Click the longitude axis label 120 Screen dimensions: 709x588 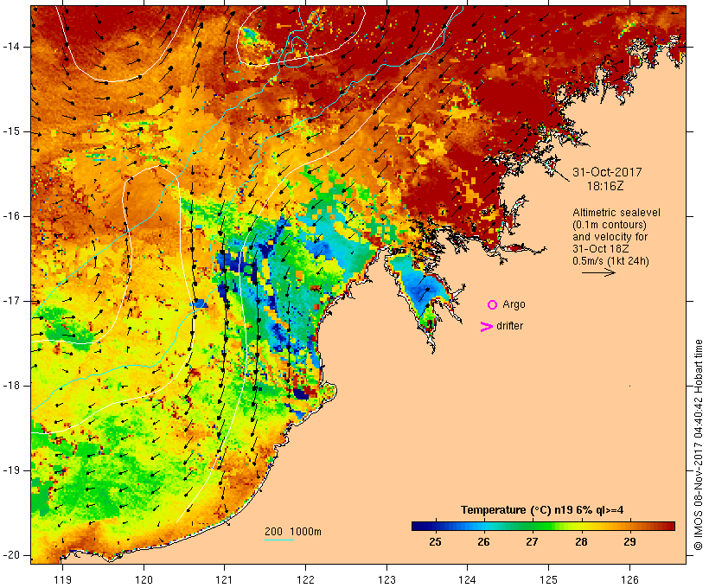click(144, 579)
